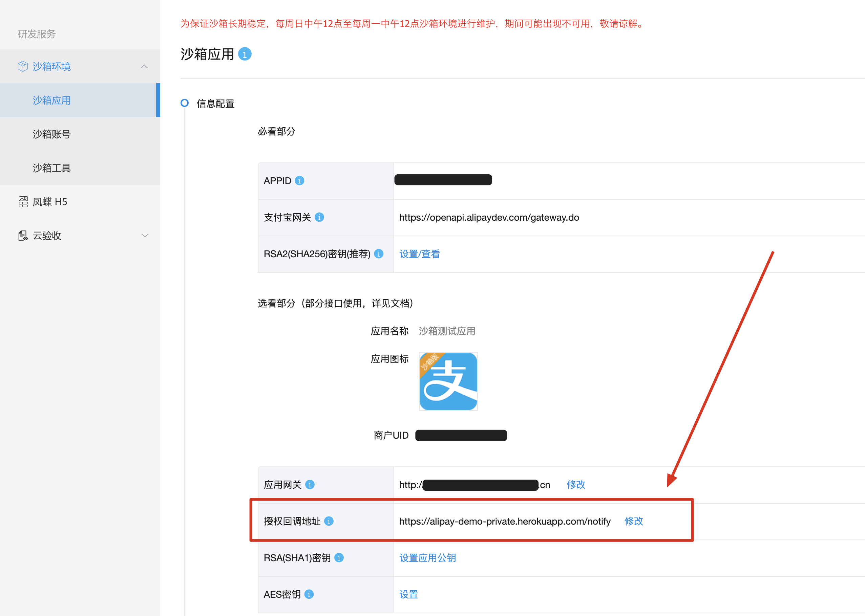Click the 沙箱环境 cube icon

click(23, 66)
